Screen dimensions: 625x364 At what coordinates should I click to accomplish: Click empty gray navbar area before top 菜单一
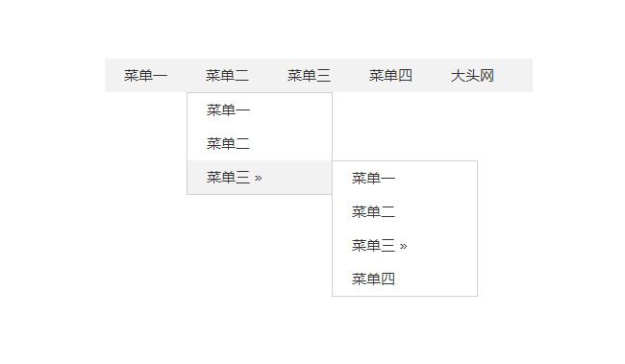(114, 76)
